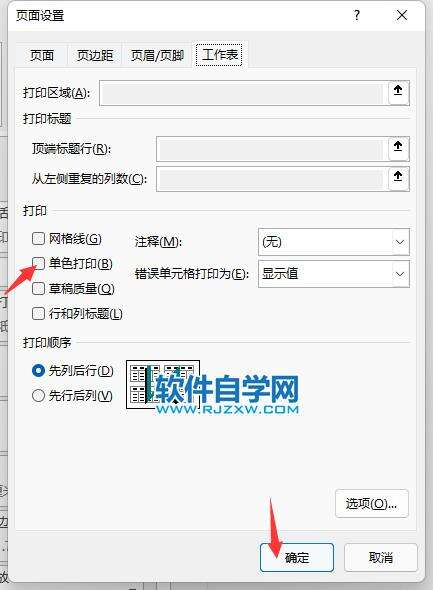The width and height of the screenshot is (433, 590).
Task: Click the range selector icon for 从左侧重复的列数
Action: (x=398, y=178)
